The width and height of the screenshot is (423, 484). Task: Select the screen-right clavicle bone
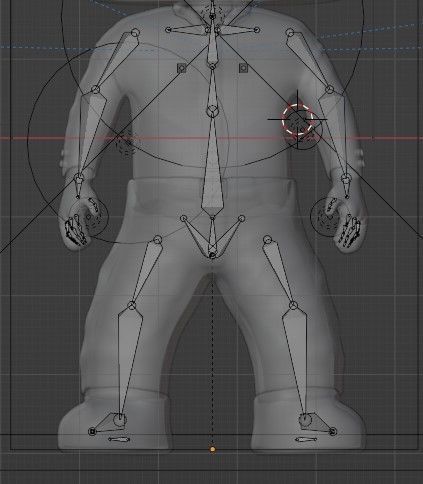tap(237, 30)
